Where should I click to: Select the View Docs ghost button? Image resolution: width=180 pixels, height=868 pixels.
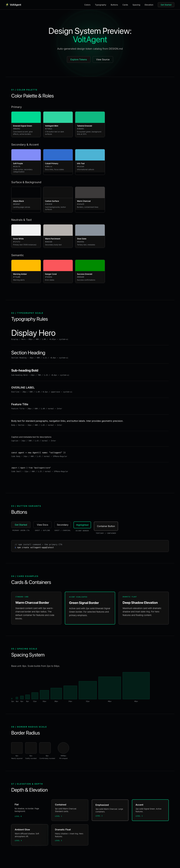coord(42,525)
